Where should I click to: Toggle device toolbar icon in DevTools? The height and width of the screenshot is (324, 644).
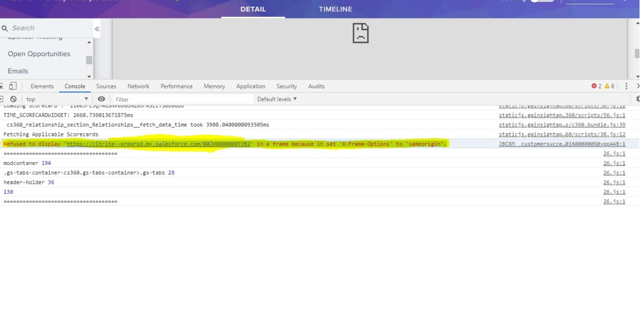pos(13,86)
